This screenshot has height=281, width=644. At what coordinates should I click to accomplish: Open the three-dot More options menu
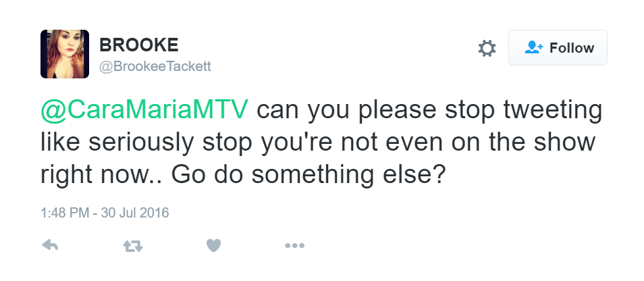click(x=294, y=246)
